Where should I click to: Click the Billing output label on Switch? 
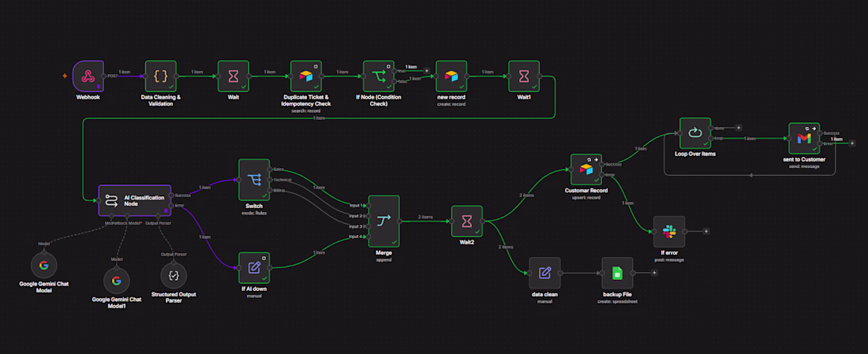tap(279, 190)
